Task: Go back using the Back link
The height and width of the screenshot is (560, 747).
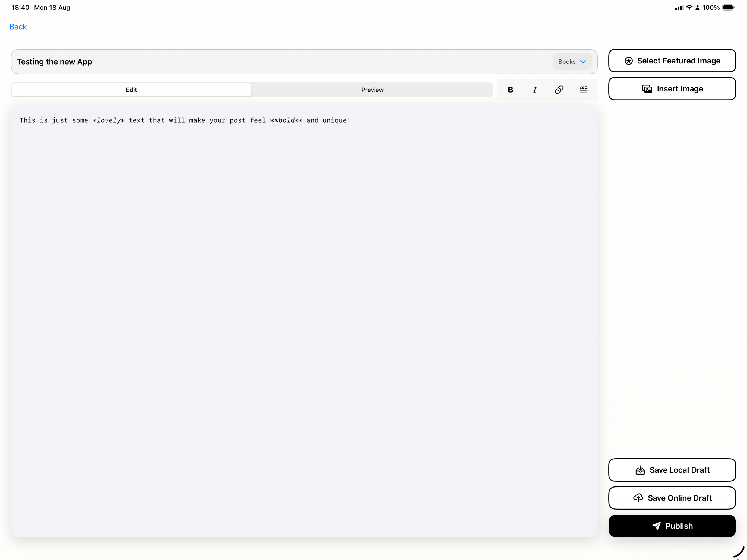Action: point(18,26)
